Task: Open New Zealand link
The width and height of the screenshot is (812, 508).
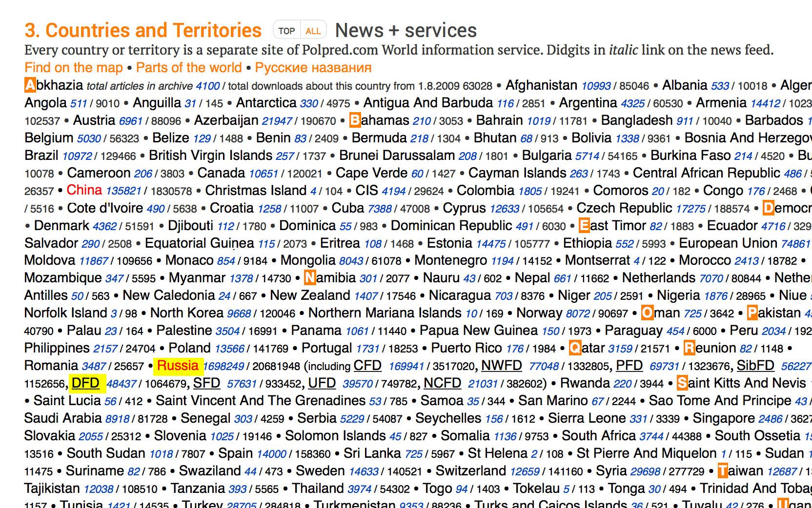Action: click(310, 296)
